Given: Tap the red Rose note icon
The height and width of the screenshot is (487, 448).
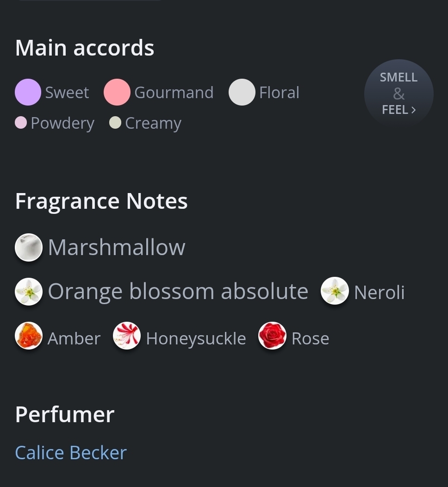Looking at the screenshot, I should click(272, 336).
